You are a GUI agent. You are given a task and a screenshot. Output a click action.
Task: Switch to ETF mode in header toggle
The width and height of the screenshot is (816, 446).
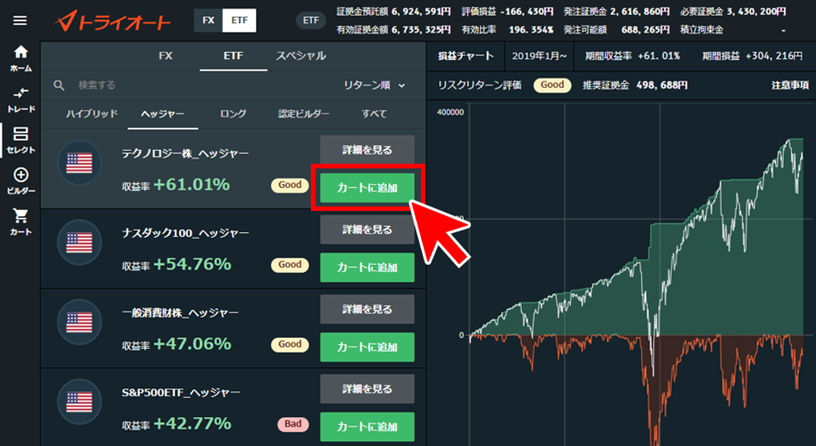(x=239, y=21)
